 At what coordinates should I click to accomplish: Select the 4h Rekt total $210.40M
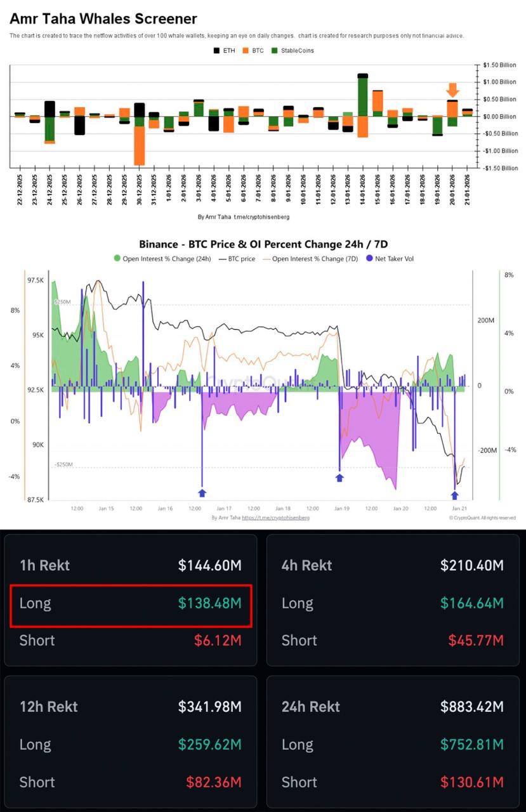[472, 565]
